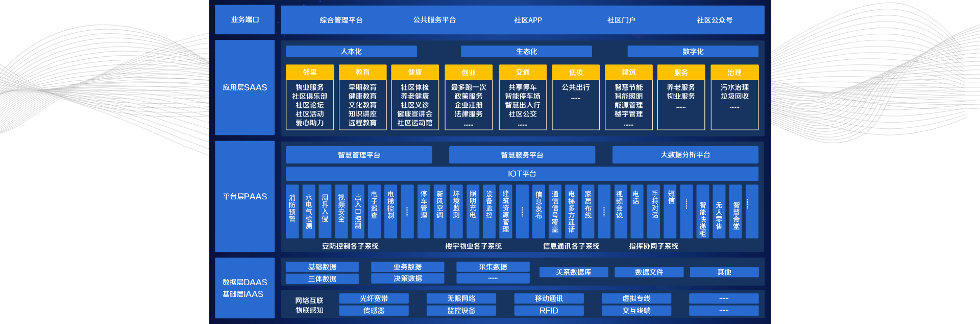Select the 数字化 header bar
Screen dimensions: 980x324
(x=693, y=52)
